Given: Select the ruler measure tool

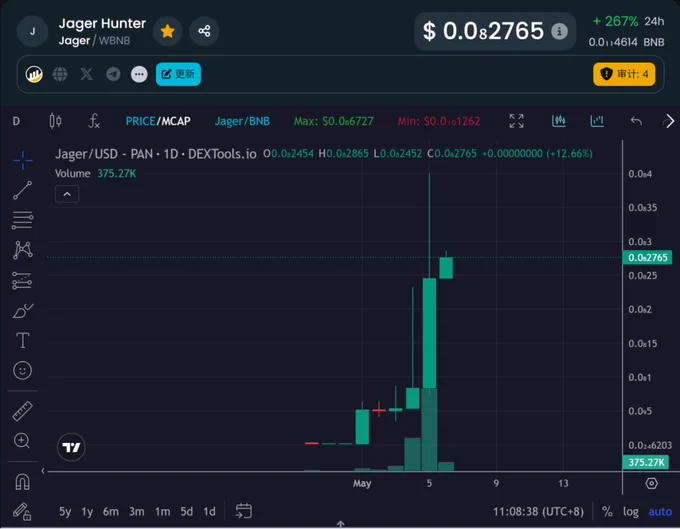Looking at the screenshot, I should coord(23,411).
